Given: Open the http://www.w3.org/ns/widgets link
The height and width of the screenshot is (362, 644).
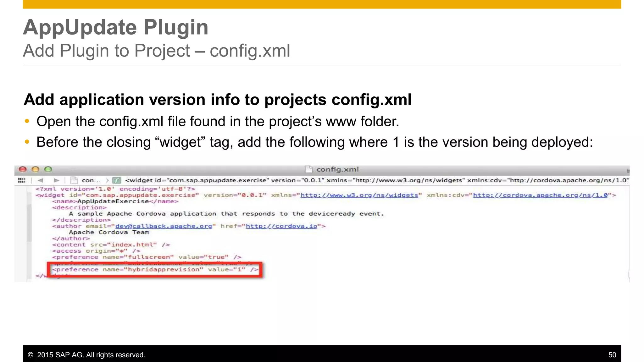Looking at the screenshot, I should coord(359,195).
